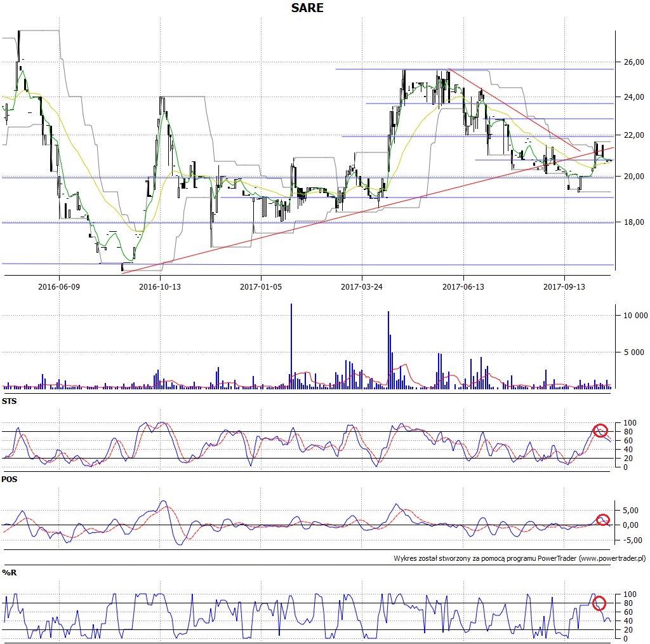
Task: Click the 0,00 POS axis label
Action: click(630, 525)
